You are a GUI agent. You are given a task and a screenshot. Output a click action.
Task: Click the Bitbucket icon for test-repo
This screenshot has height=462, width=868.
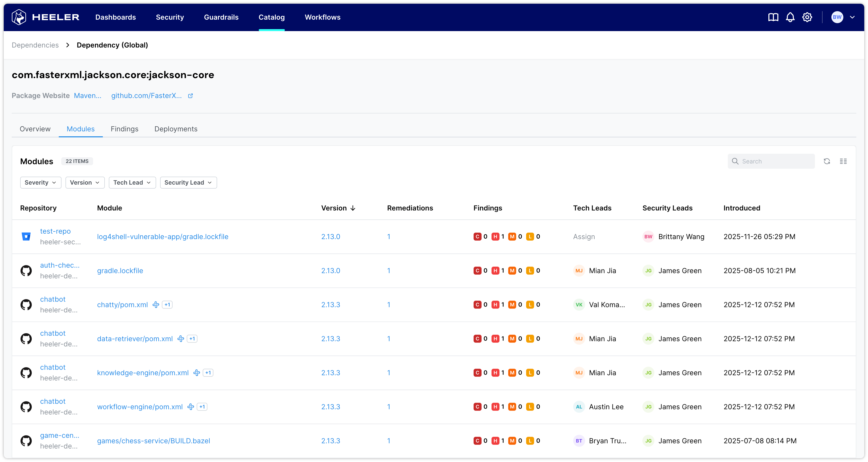click(26, 236)
